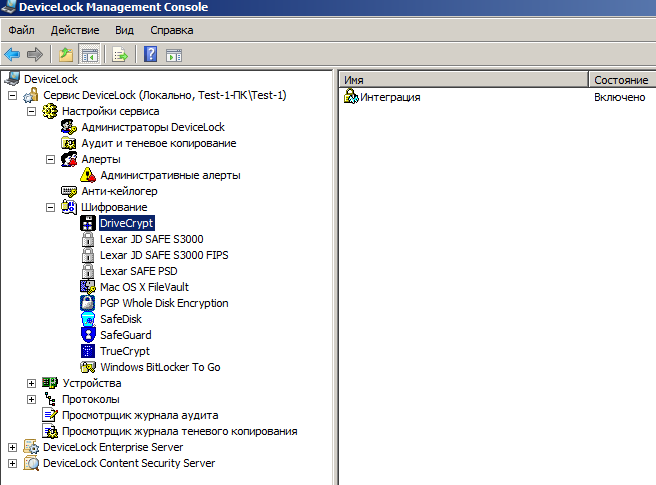Image resolution: width=656 pixels, height=485 pixels.
Task: Collapse the Шифрование tree node
Action: [50, 207]
